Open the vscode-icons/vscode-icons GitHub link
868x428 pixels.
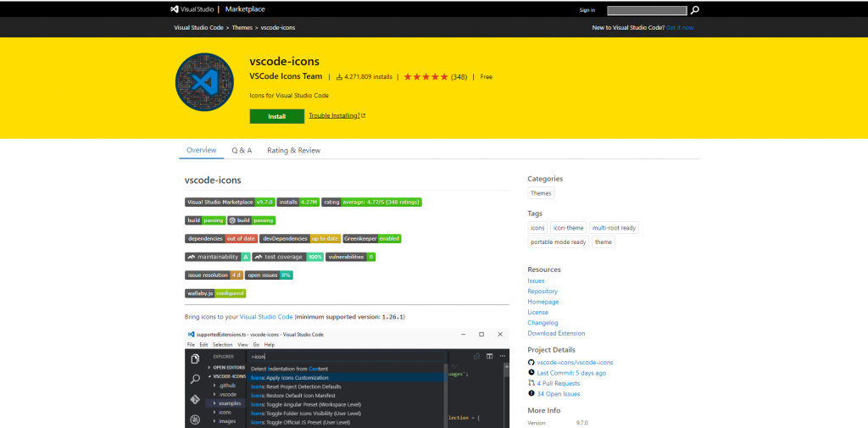575,362
